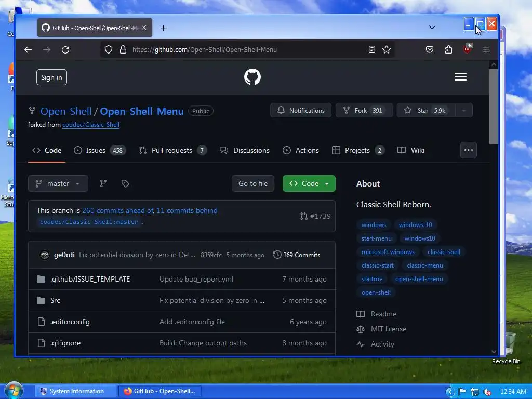Screen dimensions: 532x399
Task: Expand the Star lists dropdown arrow
Action: (x=464, y=110)
